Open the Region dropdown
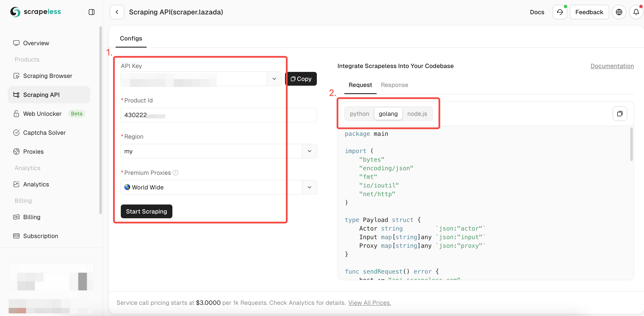644x316 pixels. (x=309, y=151)
